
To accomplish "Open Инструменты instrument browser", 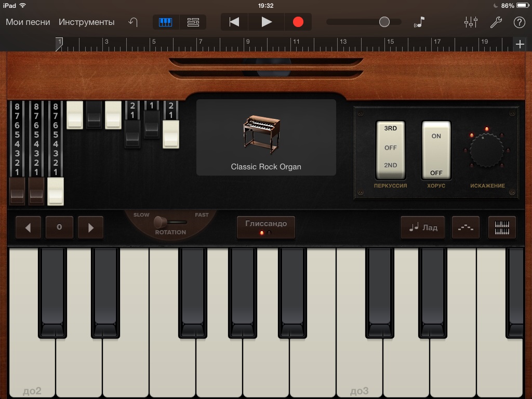I will [x=87, y=22].
